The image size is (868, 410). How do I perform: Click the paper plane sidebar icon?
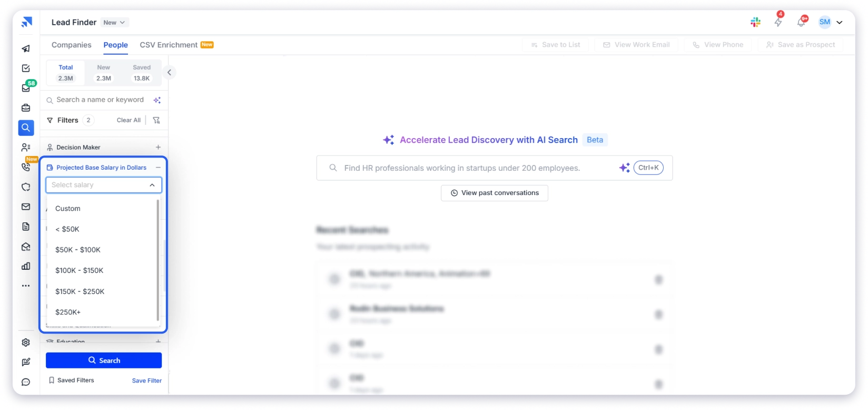tap(26, 48)
